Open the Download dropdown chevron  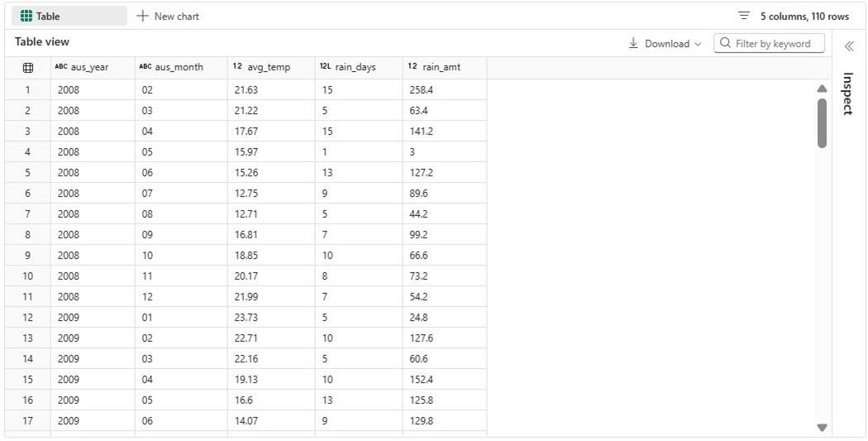click(x=698, y=45)
